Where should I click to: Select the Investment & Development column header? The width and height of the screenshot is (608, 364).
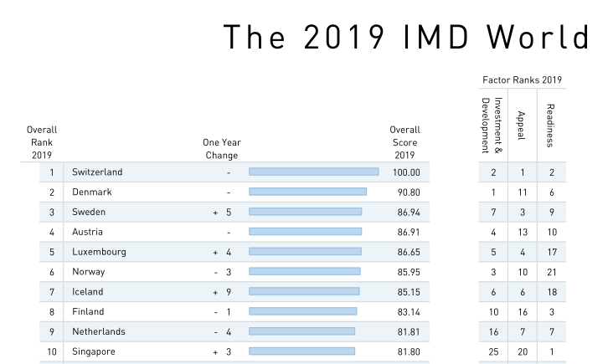492,126
